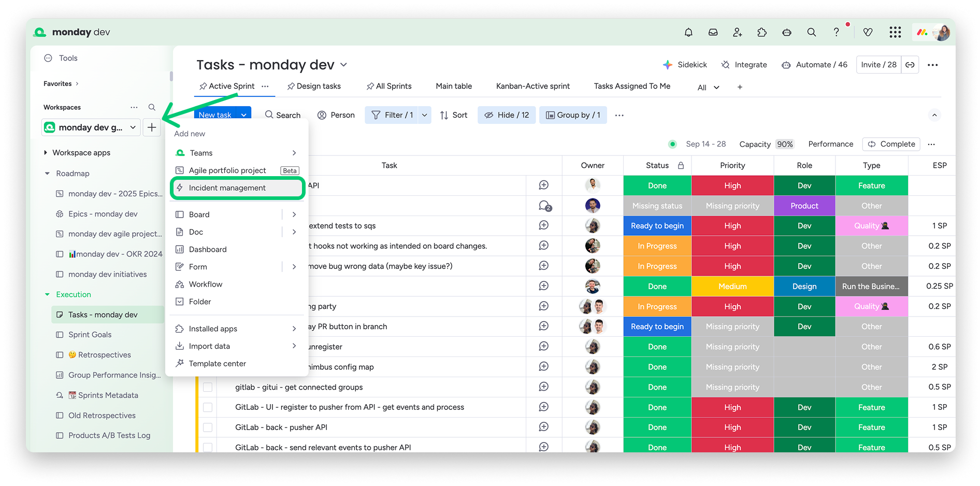Click the Search field in the board toolbar

[x=283, y=115]
